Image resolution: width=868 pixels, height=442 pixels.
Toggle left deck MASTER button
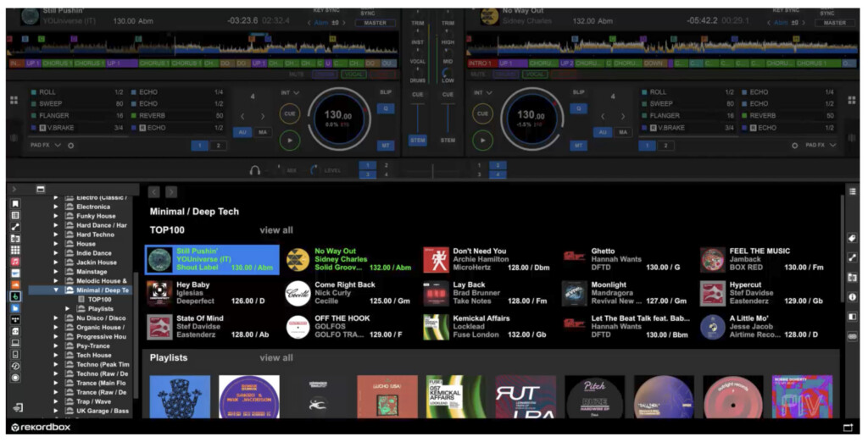[x=376, y=23]
